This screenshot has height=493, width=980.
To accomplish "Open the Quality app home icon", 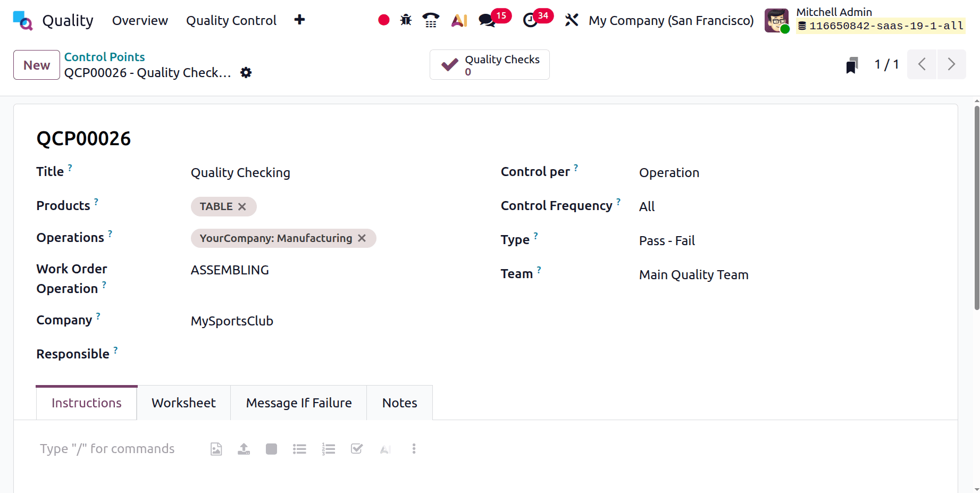I will click(23, 20).
